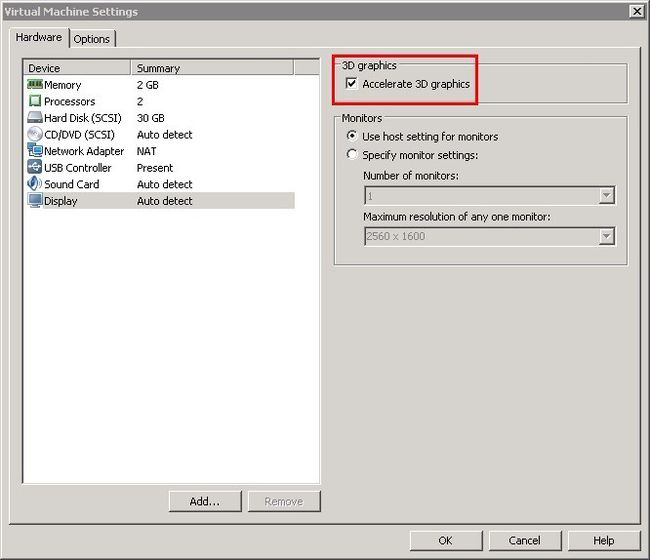Click the Remove button
Screen dimensions: 650x560
(284, 502)
